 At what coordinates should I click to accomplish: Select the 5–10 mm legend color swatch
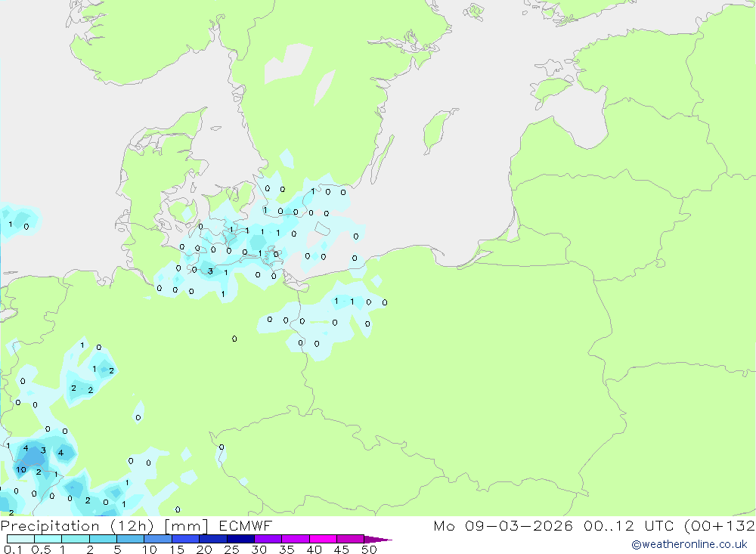[131, 539]
